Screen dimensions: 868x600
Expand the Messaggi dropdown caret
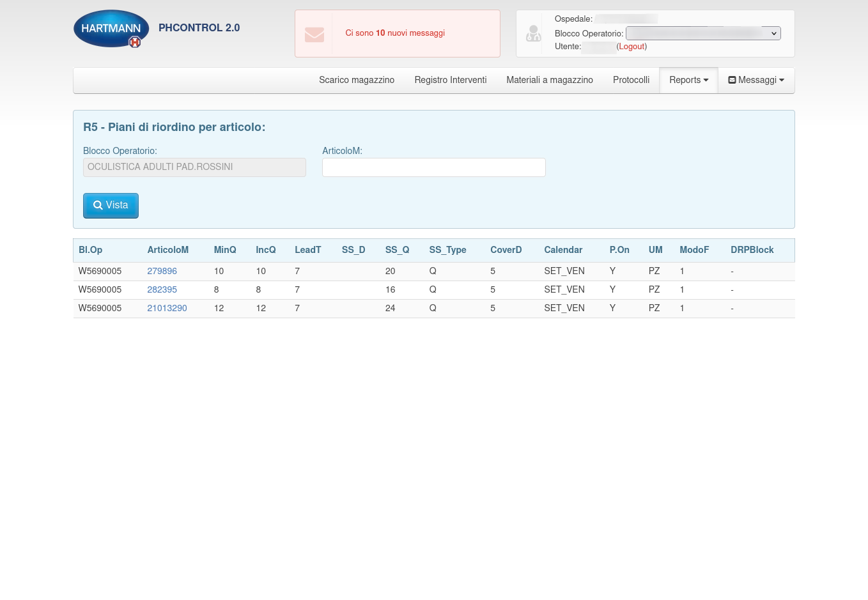tap(781, 81)
